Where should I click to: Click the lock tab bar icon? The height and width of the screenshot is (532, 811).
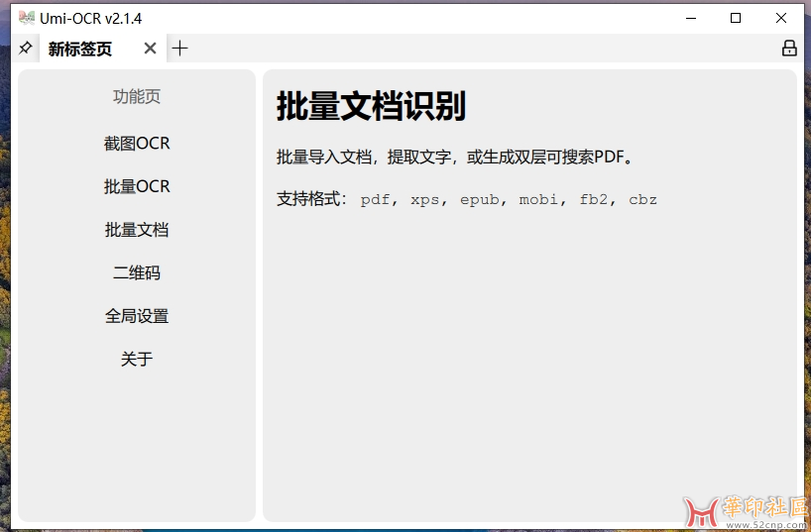[x=789, y=49]
